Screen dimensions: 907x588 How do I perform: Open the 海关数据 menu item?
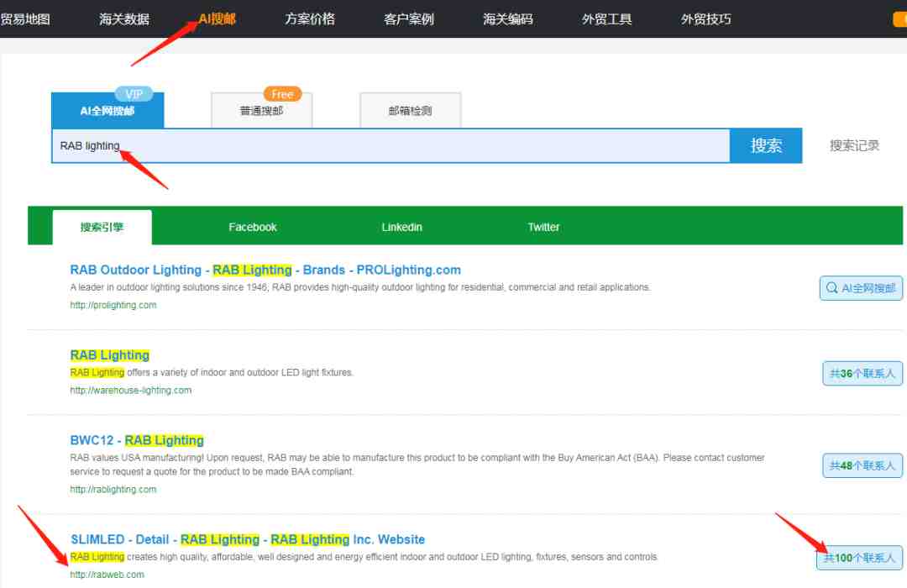tap(123, 19)
